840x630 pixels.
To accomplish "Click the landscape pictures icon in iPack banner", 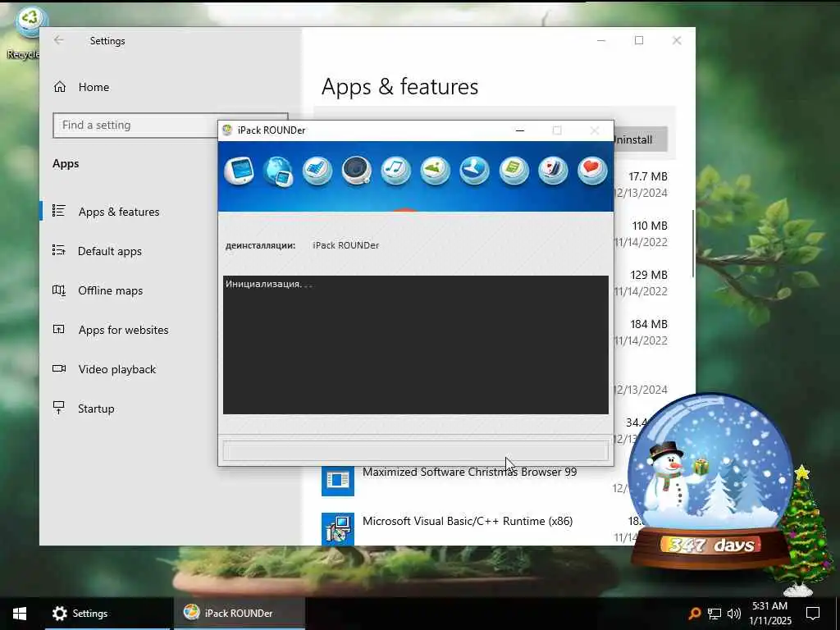I will click(x=435, y=171).
